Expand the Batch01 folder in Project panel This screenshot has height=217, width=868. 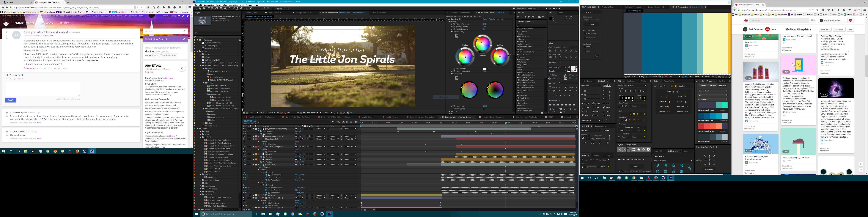pos(200,54)
